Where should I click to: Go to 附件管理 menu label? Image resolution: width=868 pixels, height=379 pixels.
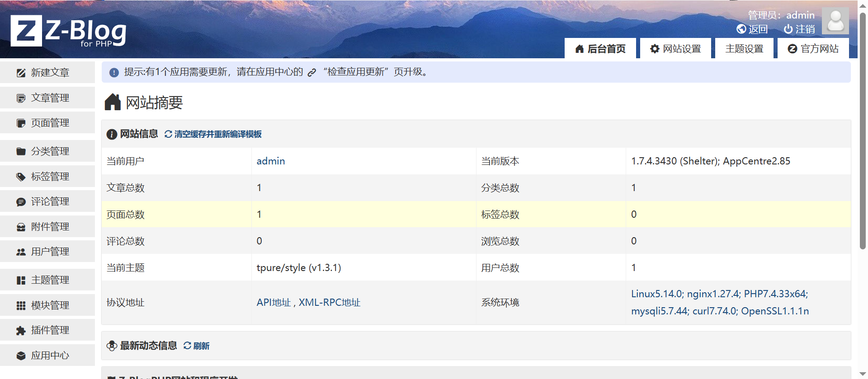coord(50,227)
